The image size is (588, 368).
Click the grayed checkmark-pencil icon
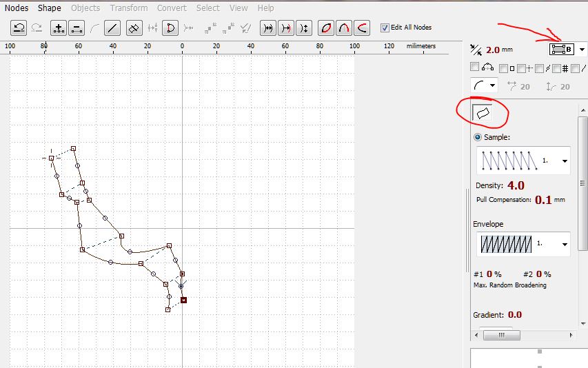[x=245, y=28]
